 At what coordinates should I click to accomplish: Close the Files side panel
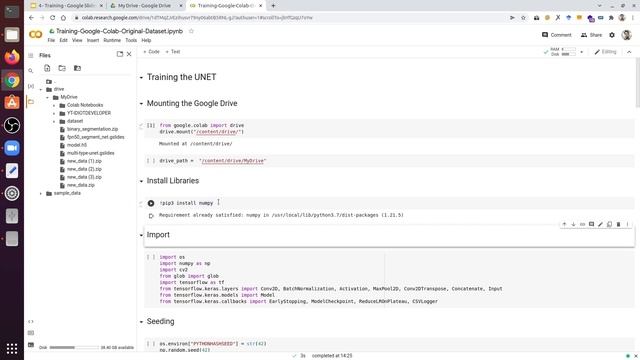[129, 54]
